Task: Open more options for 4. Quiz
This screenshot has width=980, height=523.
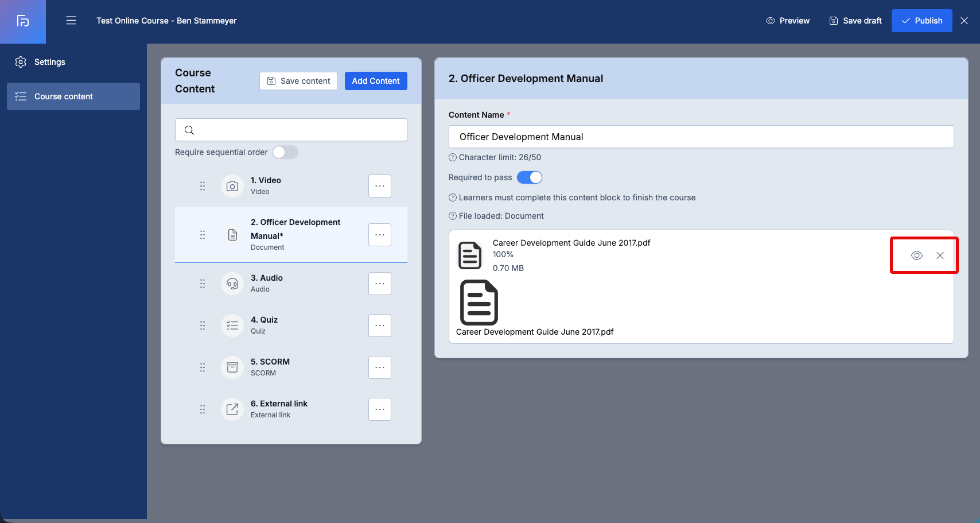Action: pos(380,326)
